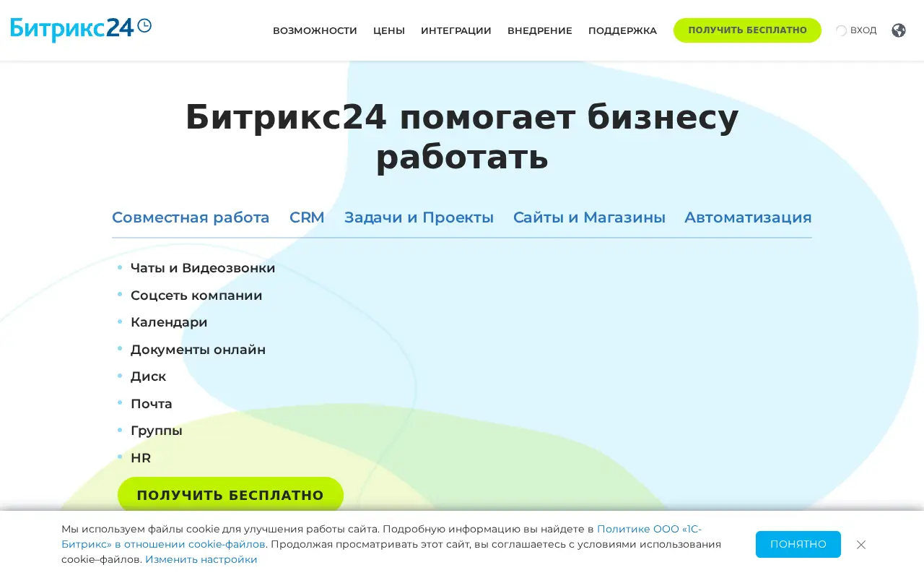924x578 pixels.
Task: Click the Чаты и Видеозвонки item
Action: click(203, 268)
